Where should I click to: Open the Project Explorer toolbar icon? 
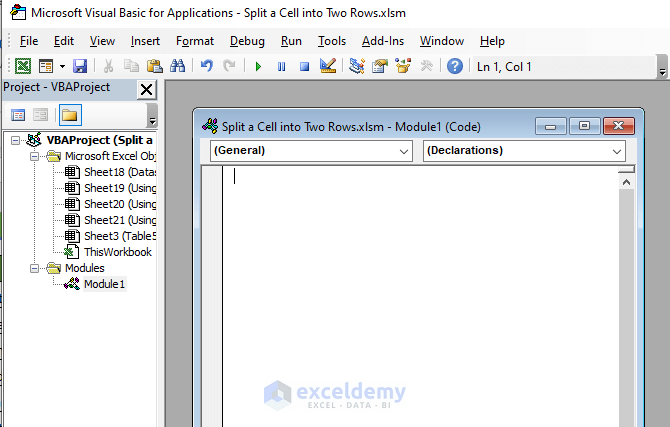356,66
